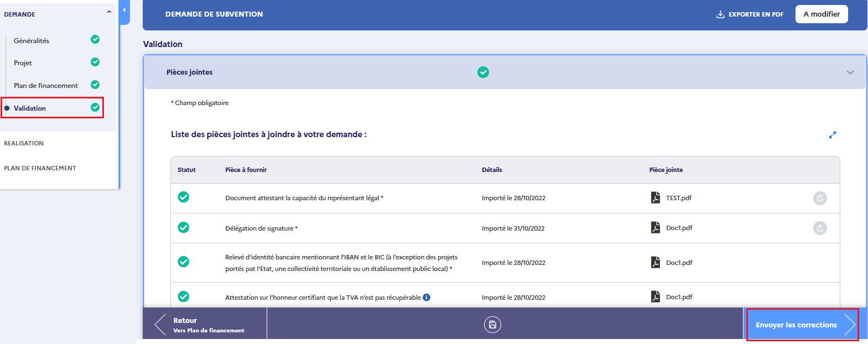Click status check for Attestation sur l'honneur TVA
868x344 pixels.
point(184,296)
